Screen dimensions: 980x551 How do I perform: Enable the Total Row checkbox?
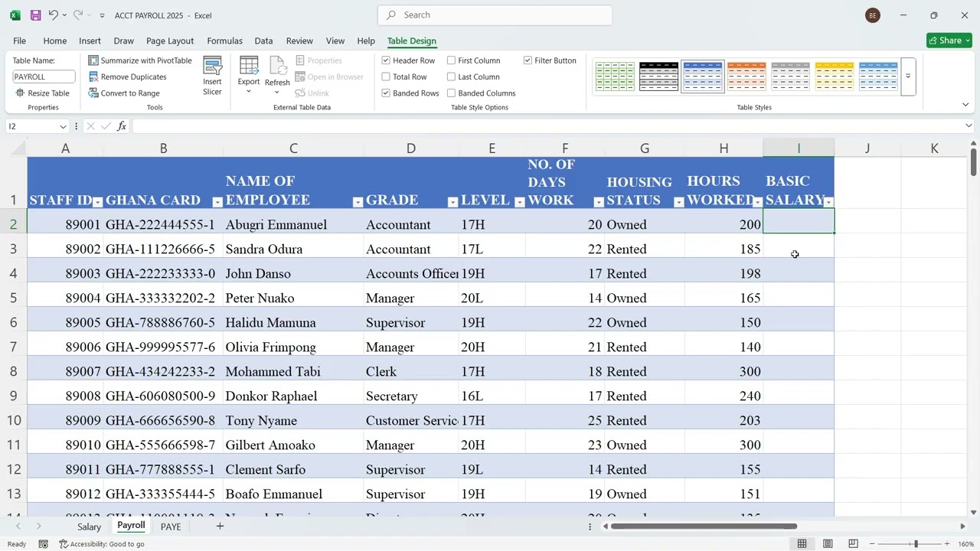[386, 77]
